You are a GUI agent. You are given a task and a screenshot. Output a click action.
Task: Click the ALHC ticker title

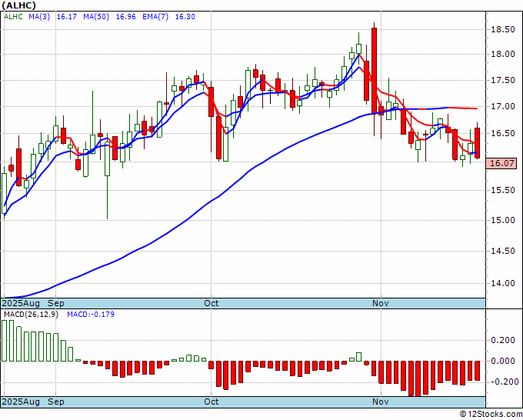(19, 5)
